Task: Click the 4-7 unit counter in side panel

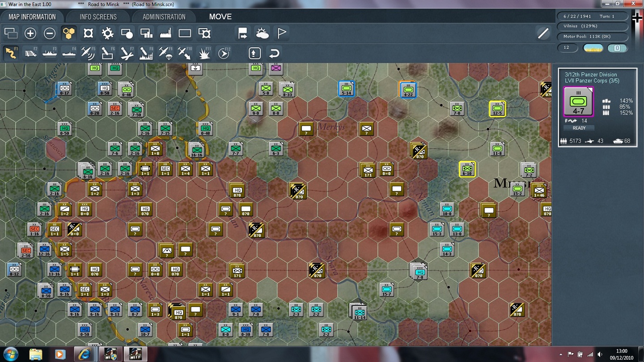Action: click(x=579, y=101)
